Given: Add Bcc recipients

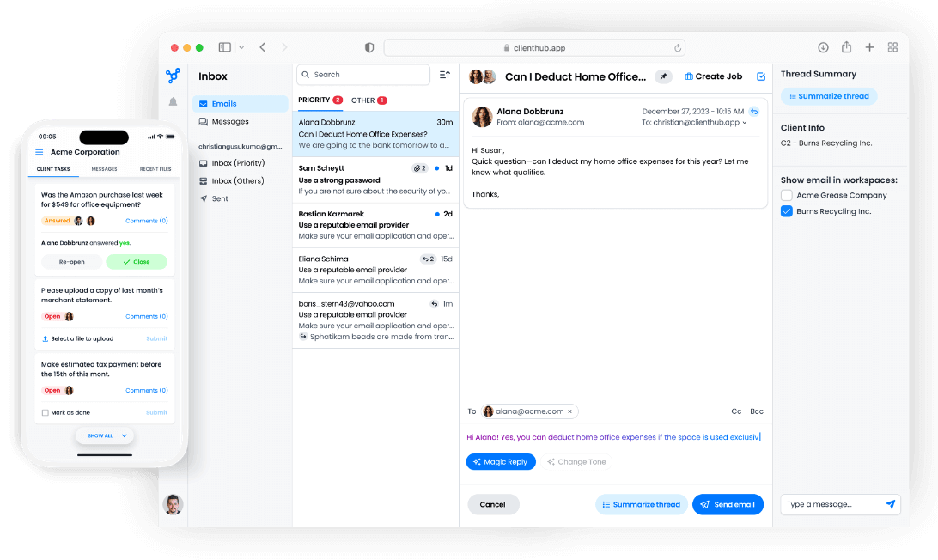Looking at the screenshot, I should (x=757, y=411).
